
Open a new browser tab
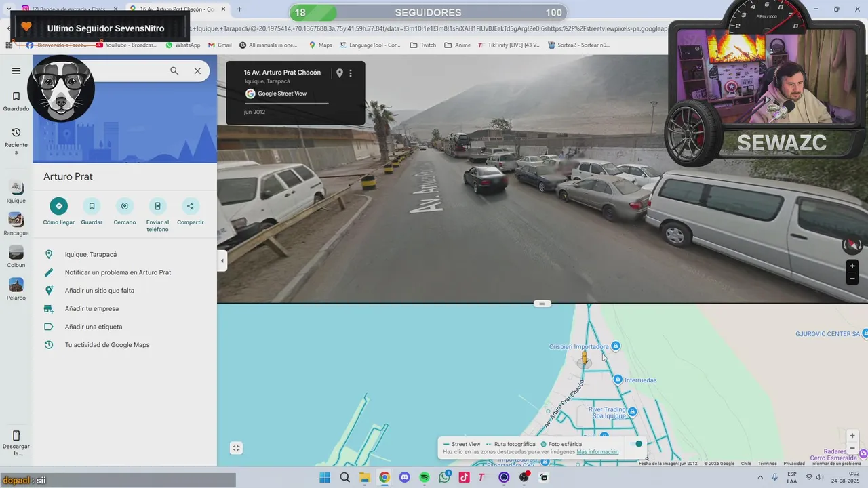(x=239, y=9)
